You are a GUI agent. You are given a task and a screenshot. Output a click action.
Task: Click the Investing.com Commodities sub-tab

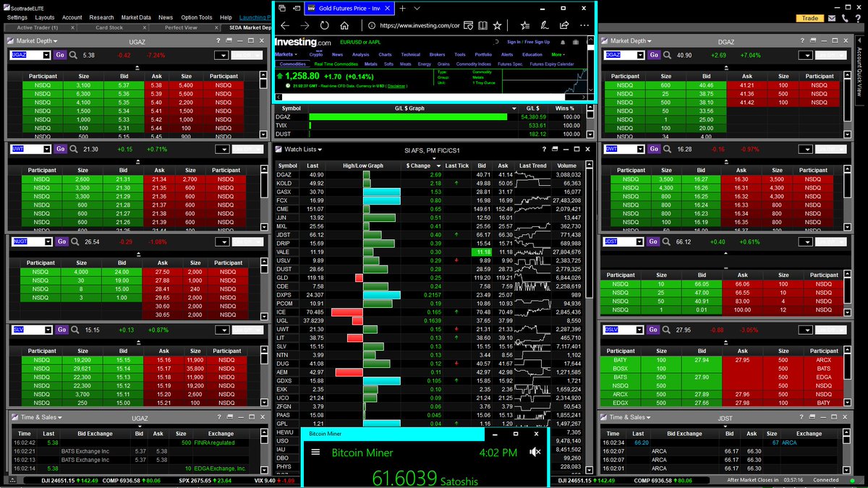(x=293, y=64)
